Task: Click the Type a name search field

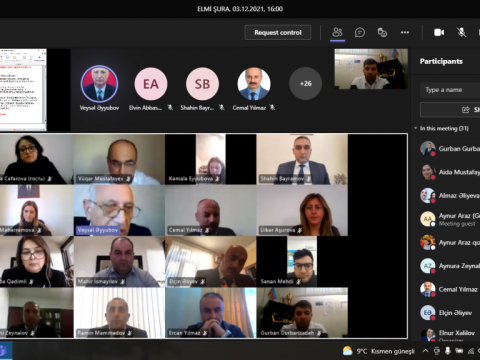Action: (x=450, y=90)
